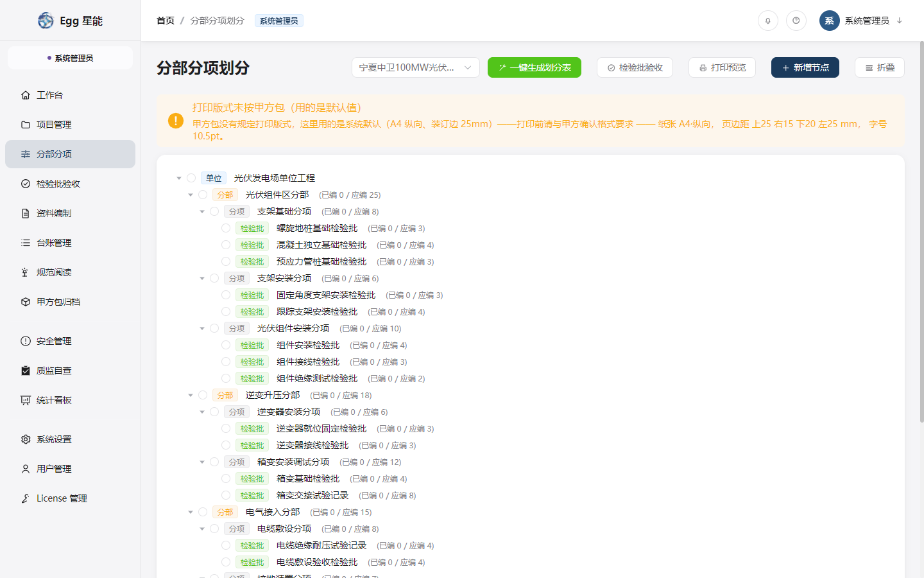Click the 新增节点 button
924x578 pixels.
click(805, 67)
